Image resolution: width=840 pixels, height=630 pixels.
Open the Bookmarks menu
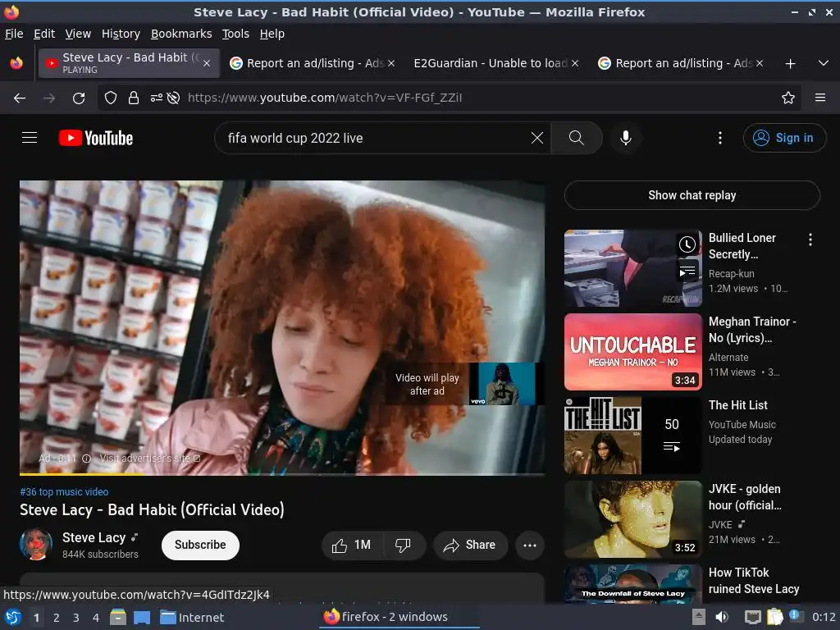[181, 34]
